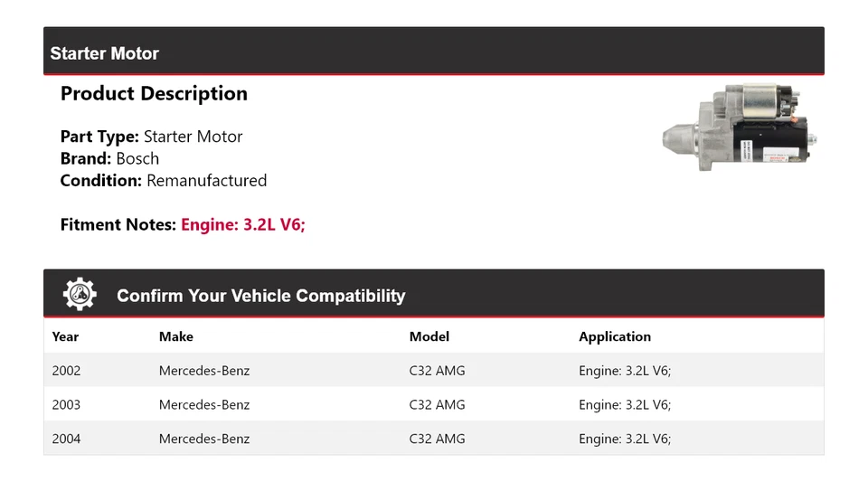Click the Starter Motor header title

point(104,53)
